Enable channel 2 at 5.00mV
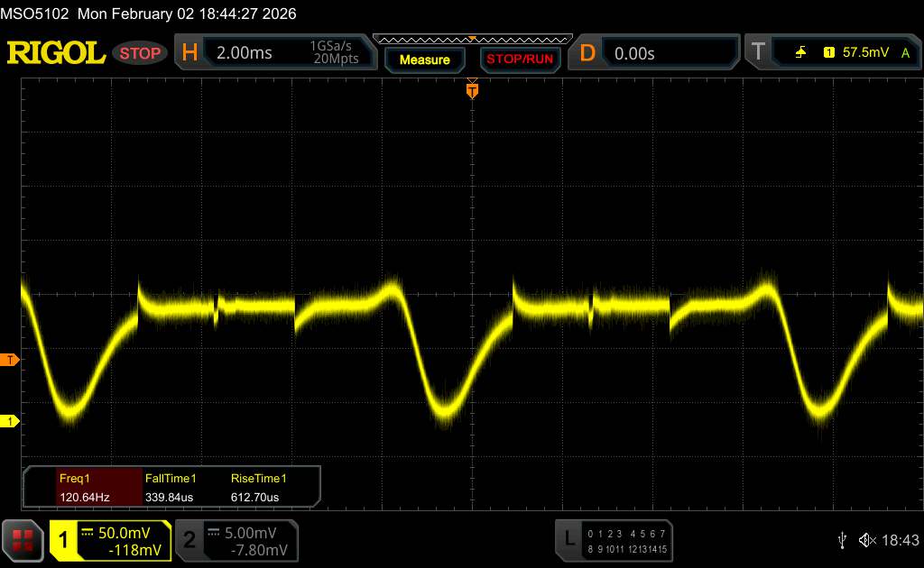Screen dimensions: 924x568 (236, 539)
